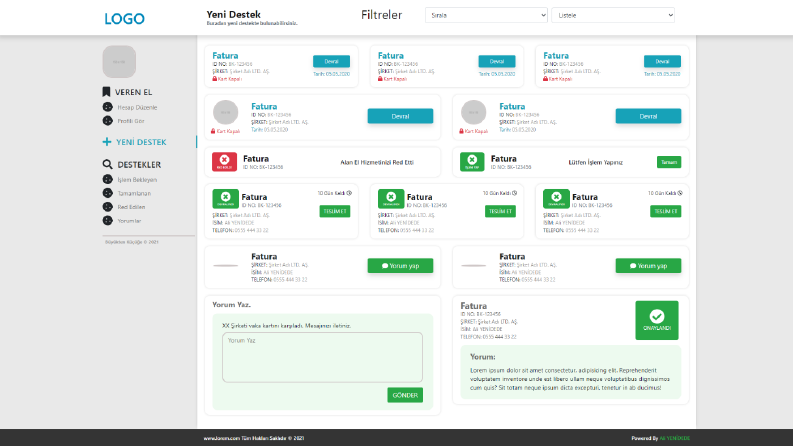The height and width of the screenshot is (446, 793).
Task: Select the text 'Lütfen İşlem Yapınız'
Action: click(595, 162)
